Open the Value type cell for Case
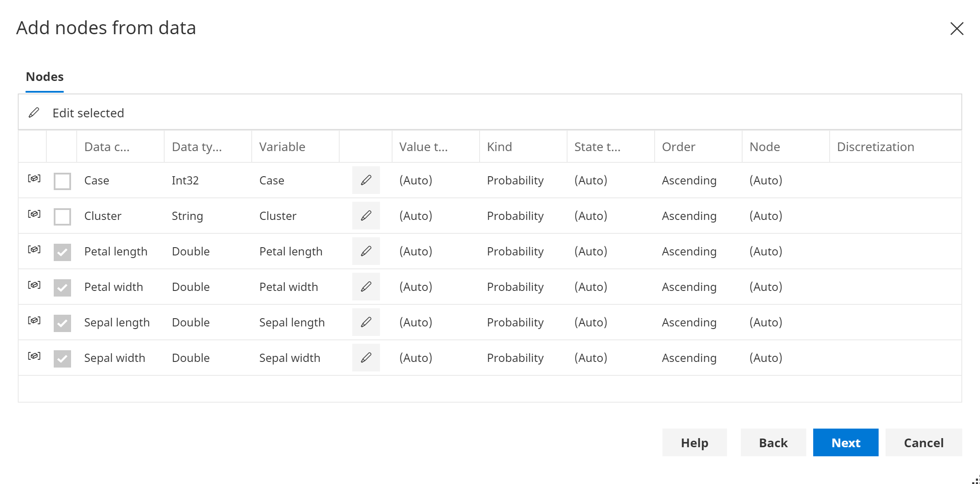Image resolution: width=980 pixels, height=484 pixels. (x=415, y=181)
